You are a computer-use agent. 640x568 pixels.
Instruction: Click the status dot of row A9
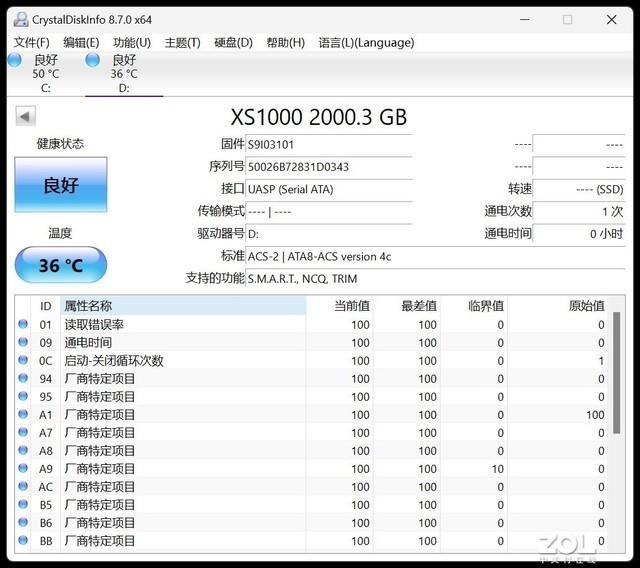click(23, 468)
